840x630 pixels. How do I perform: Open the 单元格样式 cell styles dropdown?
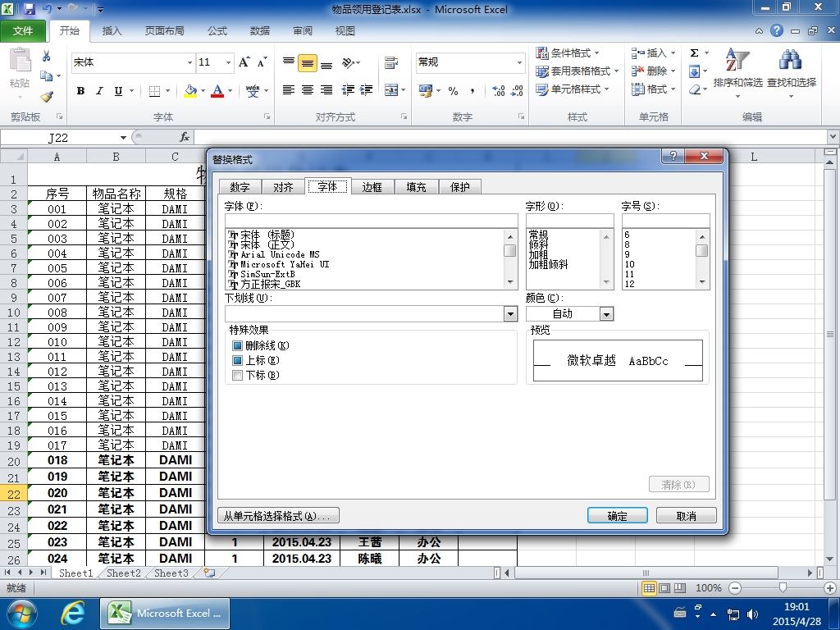point(573,89)
